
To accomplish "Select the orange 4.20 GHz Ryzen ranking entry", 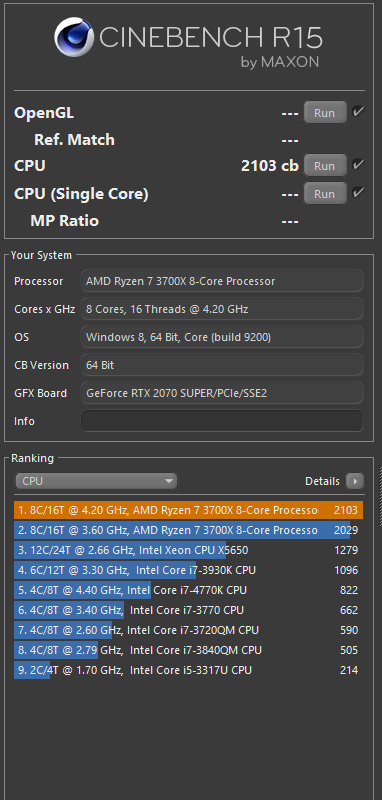I will 188,510.
